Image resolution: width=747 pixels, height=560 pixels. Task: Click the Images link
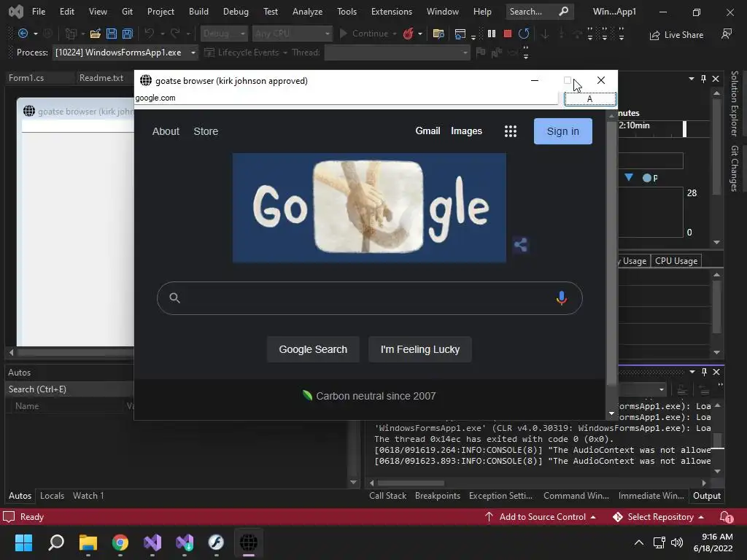(466, 131)
